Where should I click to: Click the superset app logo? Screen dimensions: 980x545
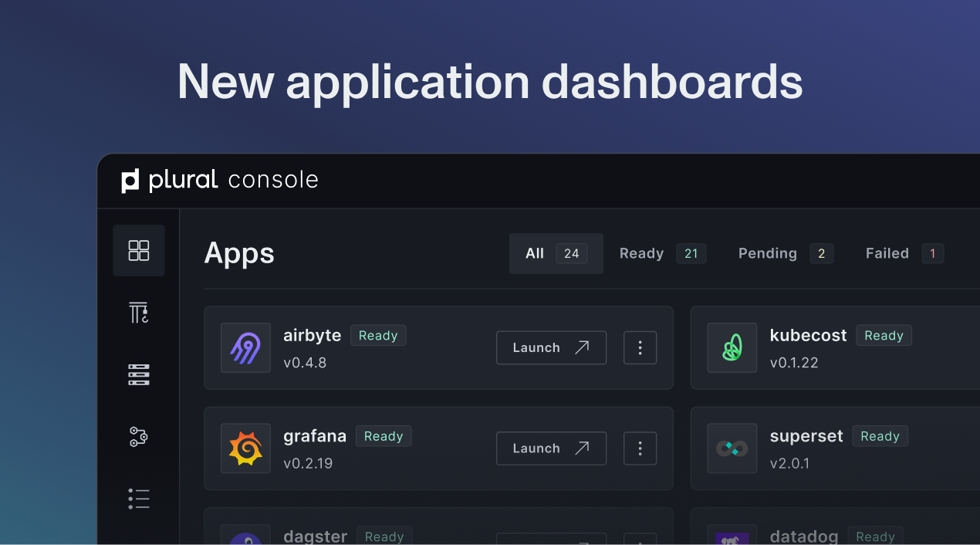tap(732, 449)
